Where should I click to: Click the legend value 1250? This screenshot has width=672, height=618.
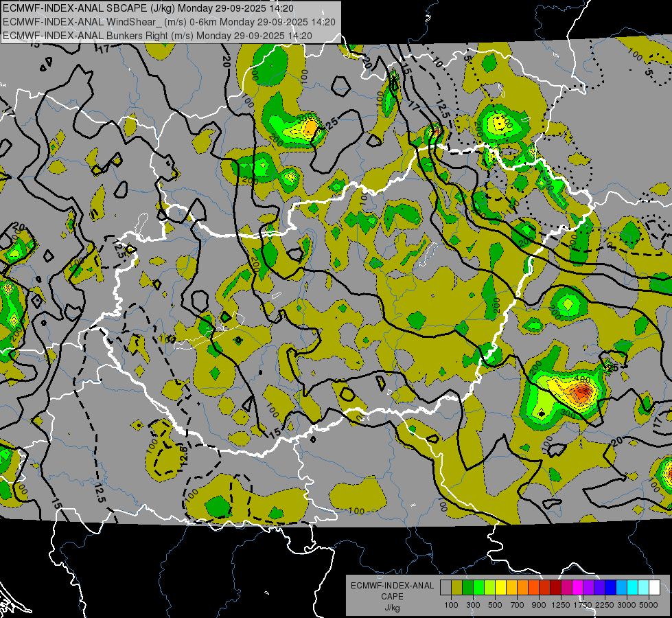click(561, 605)
